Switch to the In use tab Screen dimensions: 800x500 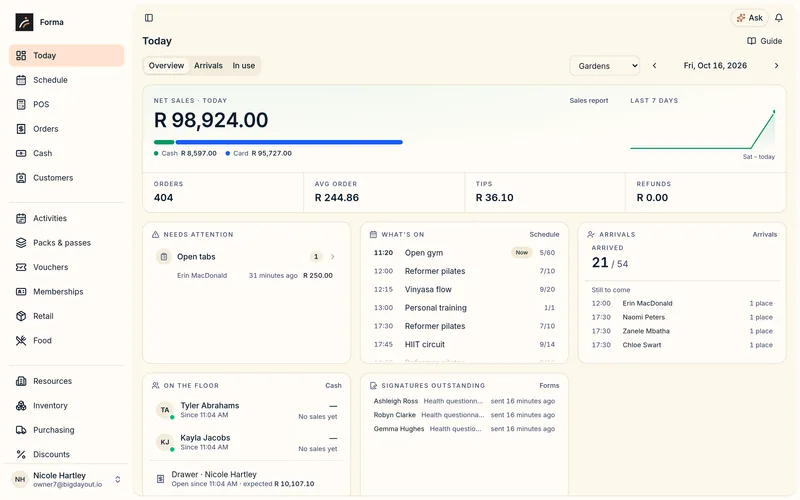[243, 66]
